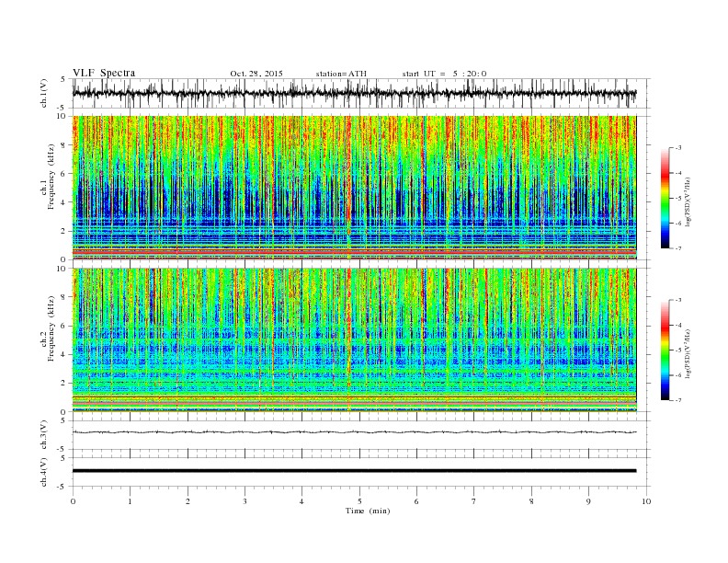Click the ch.1 voltage waveform trace
The width and height of the screenshot is (728, 563).
[354, 93]
